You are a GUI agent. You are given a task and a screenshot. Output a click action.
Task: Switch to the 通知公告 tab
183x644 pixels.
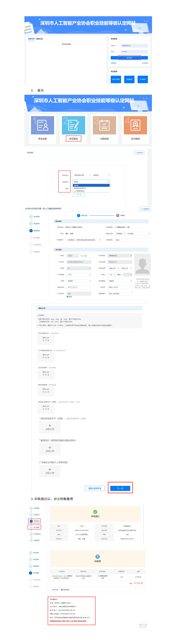click(39, 39)
